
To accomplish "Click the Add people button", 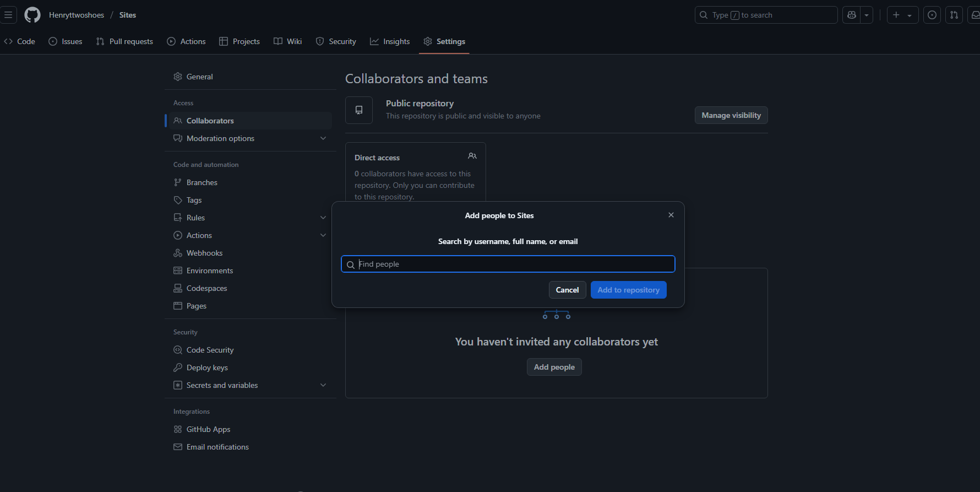I will click(554, 367).
